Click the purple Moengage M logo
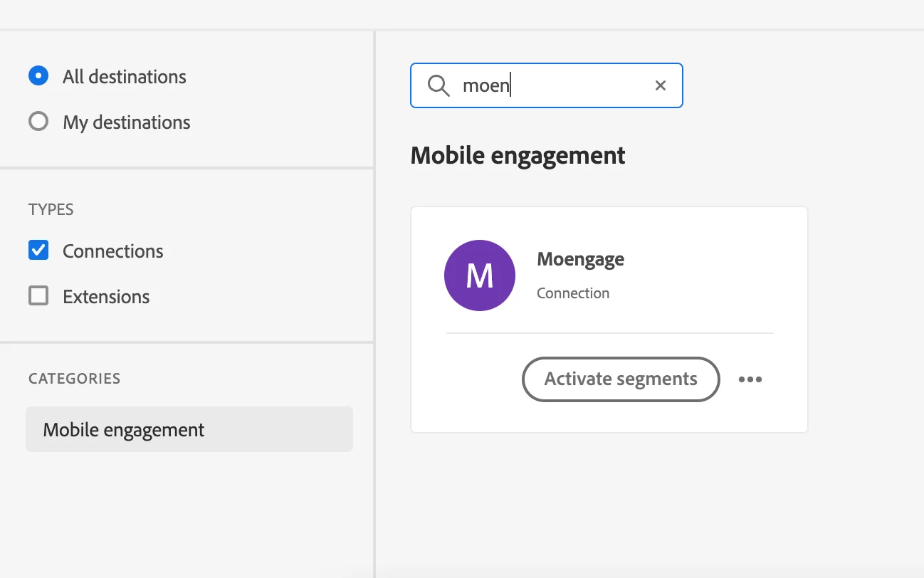Screen dimensions: 924x578 (x=480, y=275)
